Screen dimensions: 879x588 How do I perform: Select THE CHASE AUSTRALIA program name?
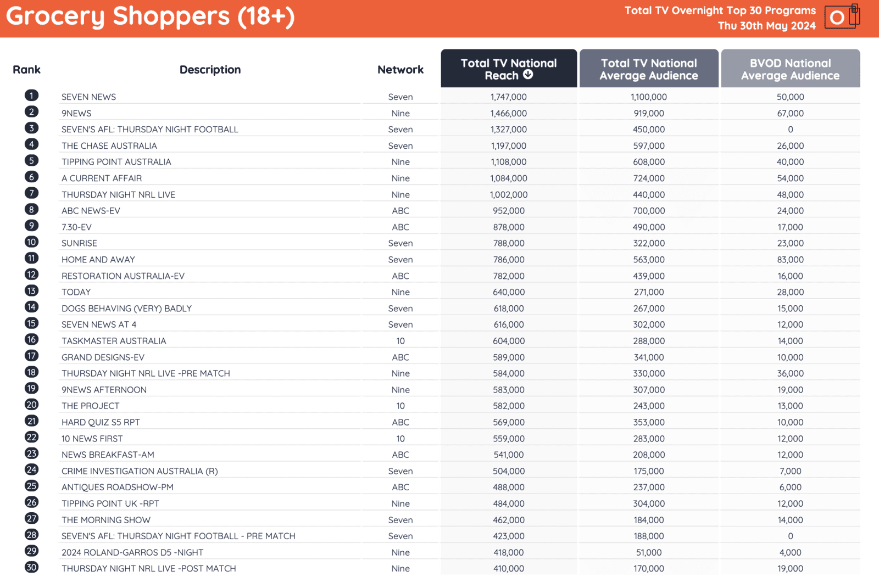coord(109,145)
